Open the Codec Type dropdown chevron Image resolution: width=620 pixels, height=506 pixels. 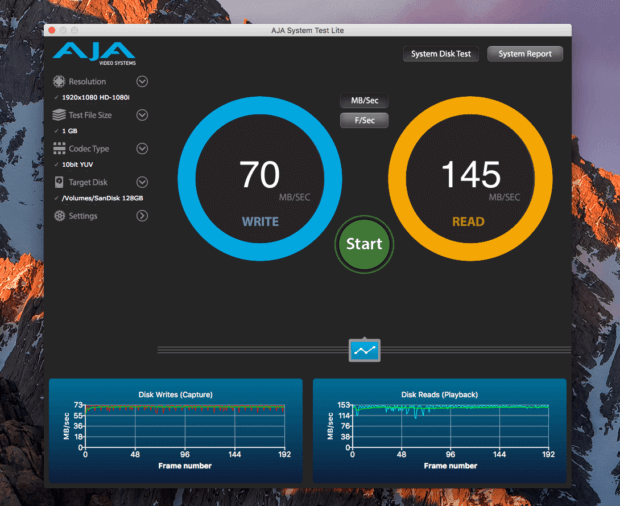pyautogui.click(x=142, y=149)
